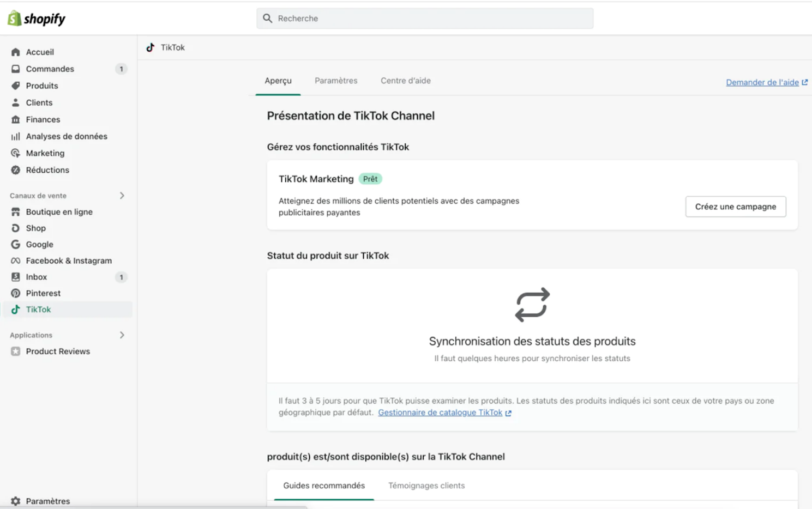The image size is (812, 509).
Task: Select the Témoignages clients tab
Action: point(426,486)
